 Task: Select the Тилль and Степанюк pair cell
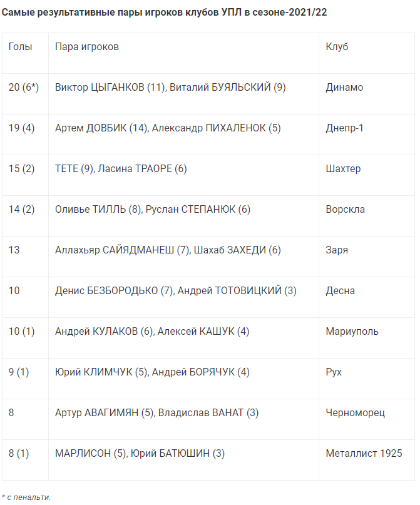(x=153, y=210)
